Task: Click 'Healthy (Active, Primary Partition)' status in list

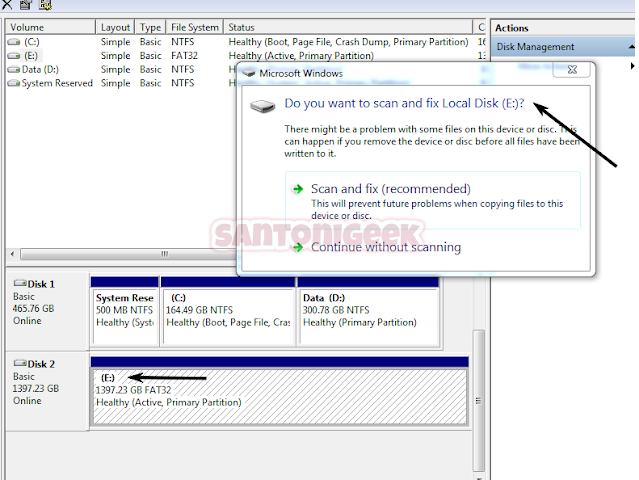Action: pyautogui.click(x=301, y=56)
